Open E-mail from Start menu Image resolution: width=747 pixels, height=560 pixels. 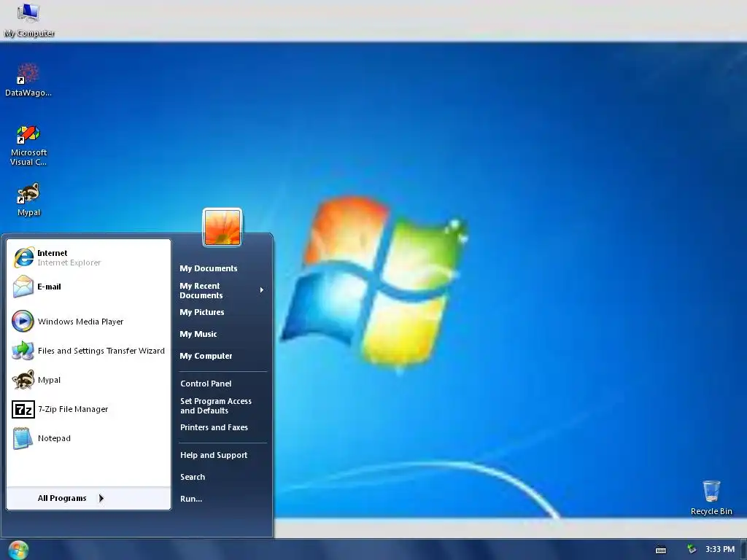88,287
